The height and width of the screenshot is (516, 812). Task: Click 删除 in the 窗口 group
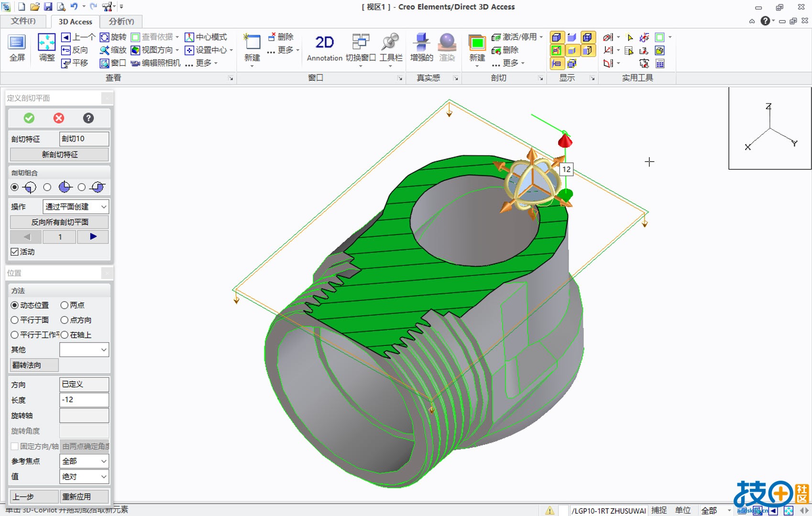[x=281, y=37]
